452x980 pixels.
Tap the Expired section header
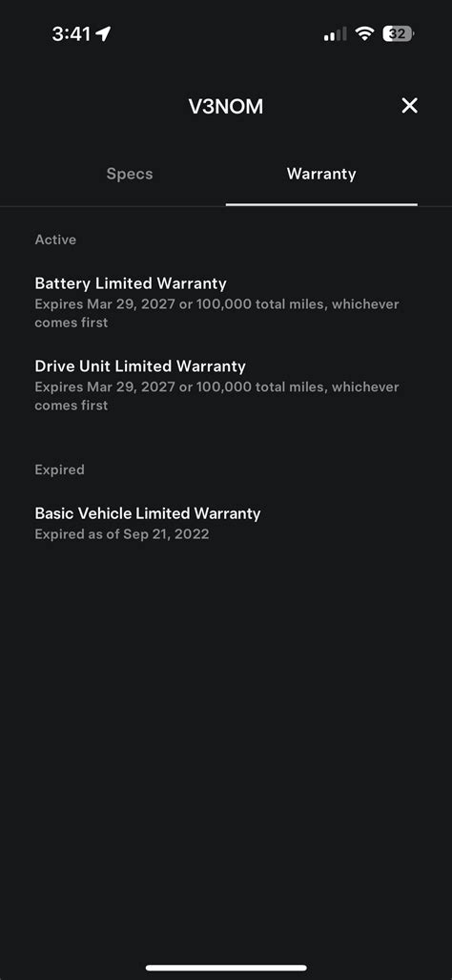point(59,469)
